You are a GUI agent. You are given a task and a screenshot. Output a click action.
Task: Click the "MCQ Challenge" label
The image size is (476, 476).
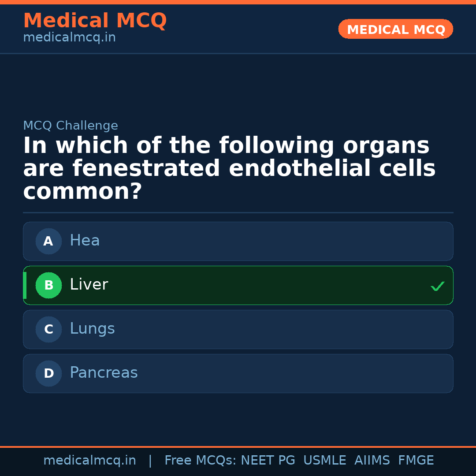pos(71,126)
